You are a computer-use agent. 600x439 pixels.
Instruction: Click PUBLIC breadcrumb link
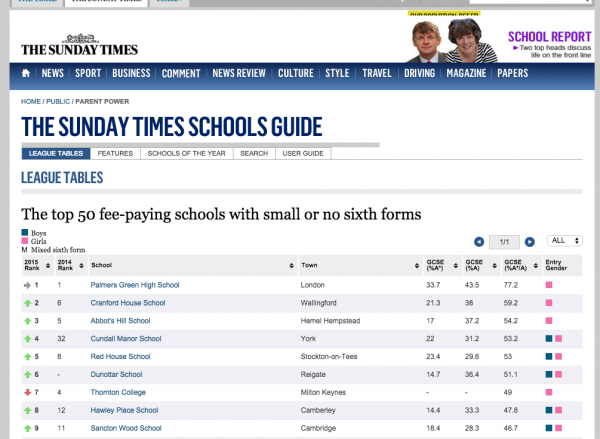(x=58, y=101)
